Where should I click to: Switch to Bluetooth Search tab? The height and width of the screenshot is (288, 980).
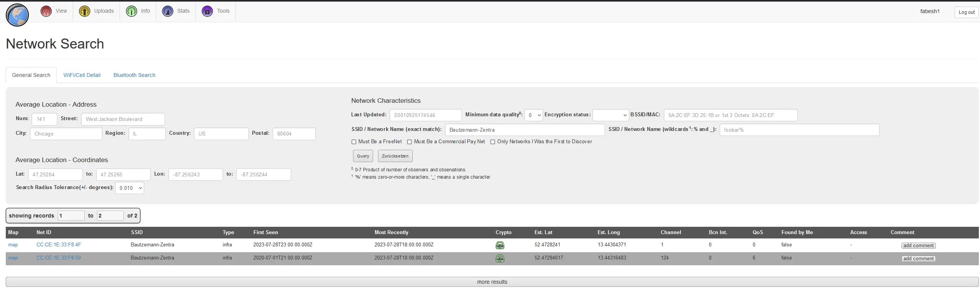[x=134, y=75]
